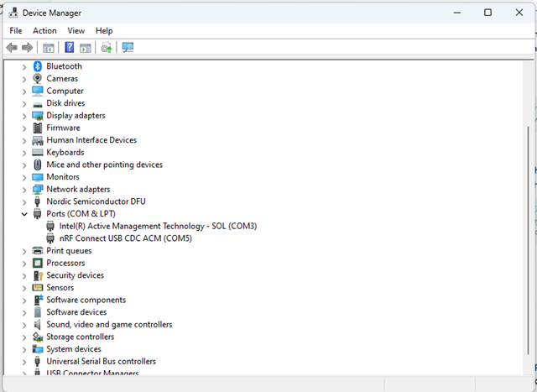Click the Forward arrow in the toolbar
The width and height of the screenshot is (537, 392).
click(28, 48)
